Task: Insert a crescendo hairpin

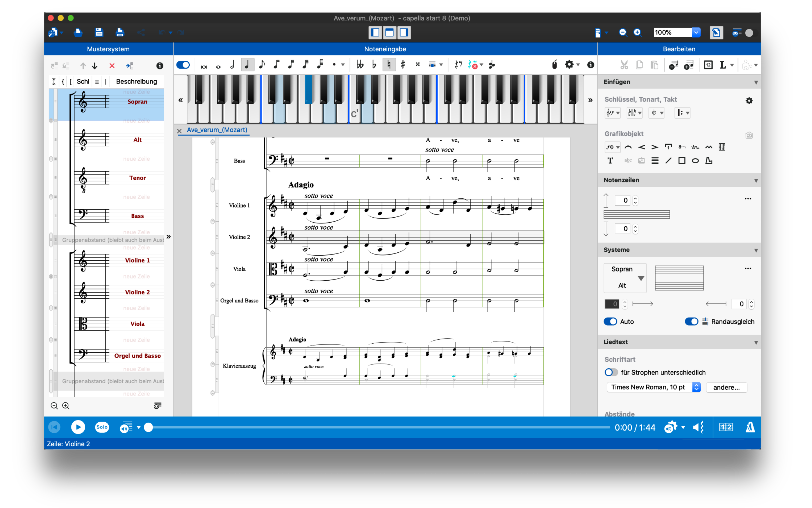Action: point(641,147)
